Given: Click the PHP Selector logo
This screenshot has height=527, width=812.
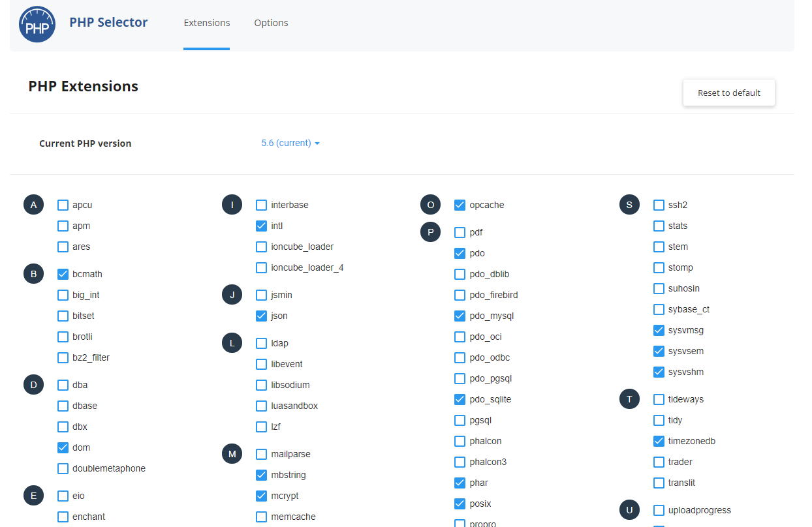Looking at the screenshot, I should [37, 23].
